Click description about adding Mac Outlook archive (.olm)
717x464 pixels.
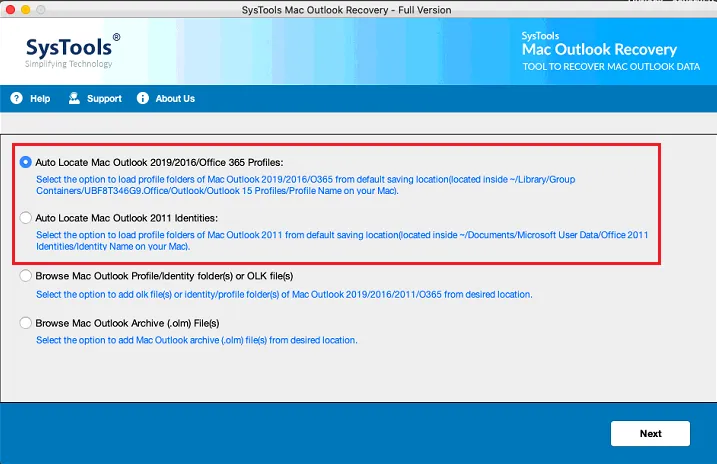197,340
